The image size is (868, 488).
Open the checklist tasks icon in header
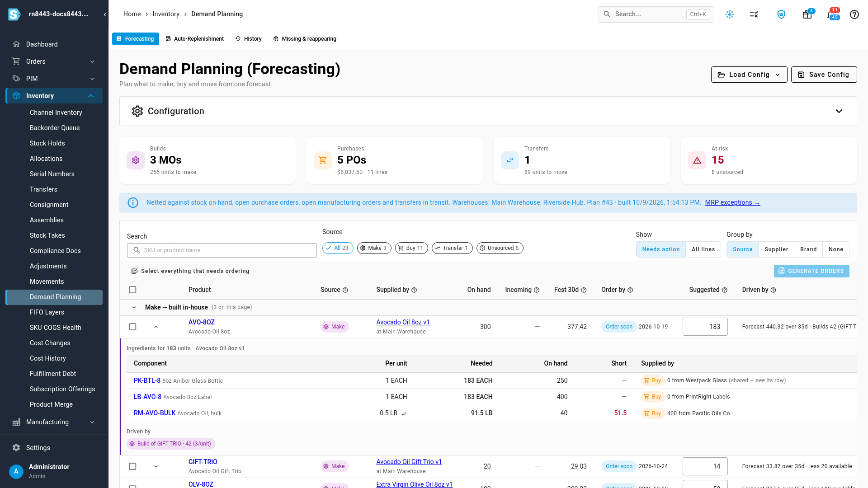coord(754,14)
